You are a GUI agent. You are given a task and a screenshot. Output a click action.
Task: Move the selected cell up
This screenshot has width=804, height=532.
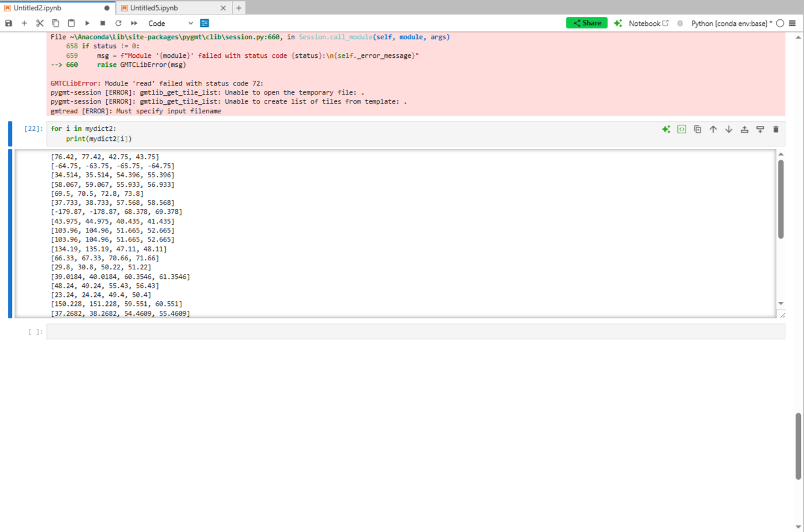713,129
